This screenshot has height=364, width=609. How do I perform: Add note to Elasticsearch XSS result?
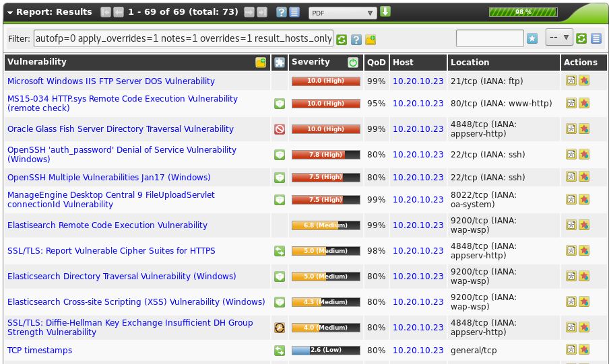(x=571, y=301)
